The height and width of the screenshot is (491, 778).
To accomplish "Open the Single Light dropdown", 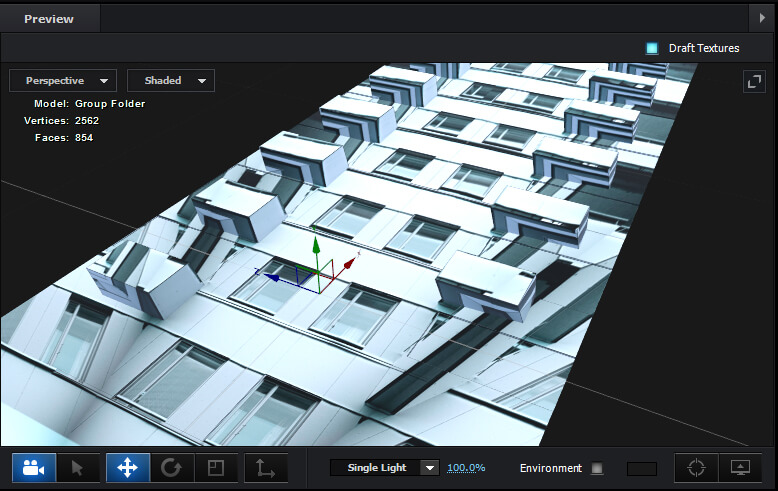I will click(x=385, y=468).
